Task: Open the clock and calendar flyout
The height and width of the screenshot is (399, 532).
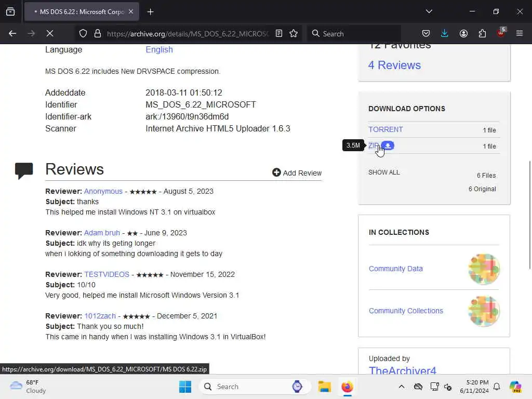Action: pos(474,387)
